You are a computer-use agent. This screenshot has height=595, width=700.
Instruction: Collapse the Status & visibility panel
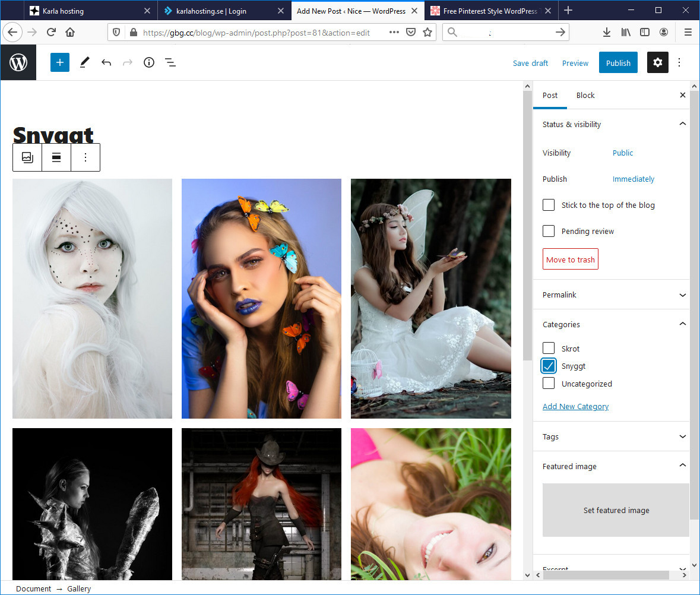coord(683,124)
